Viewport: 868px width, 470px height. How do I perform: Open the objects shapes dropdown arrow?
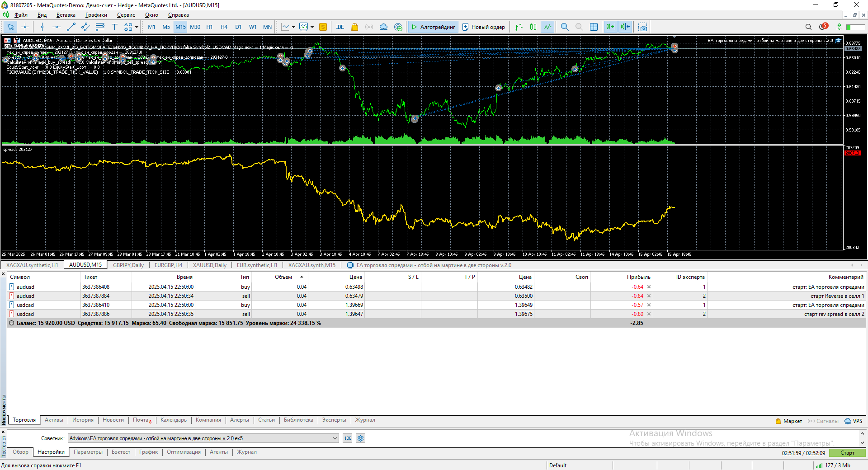click(x=137, y=27)
